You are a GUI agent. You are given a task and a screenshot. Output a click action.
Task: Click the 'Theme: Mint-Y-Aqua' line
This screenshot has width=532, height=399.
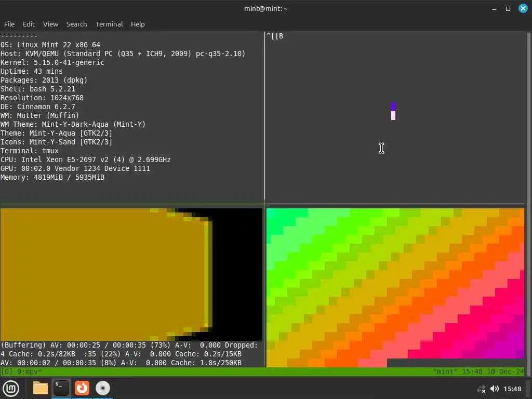point(56,133)
